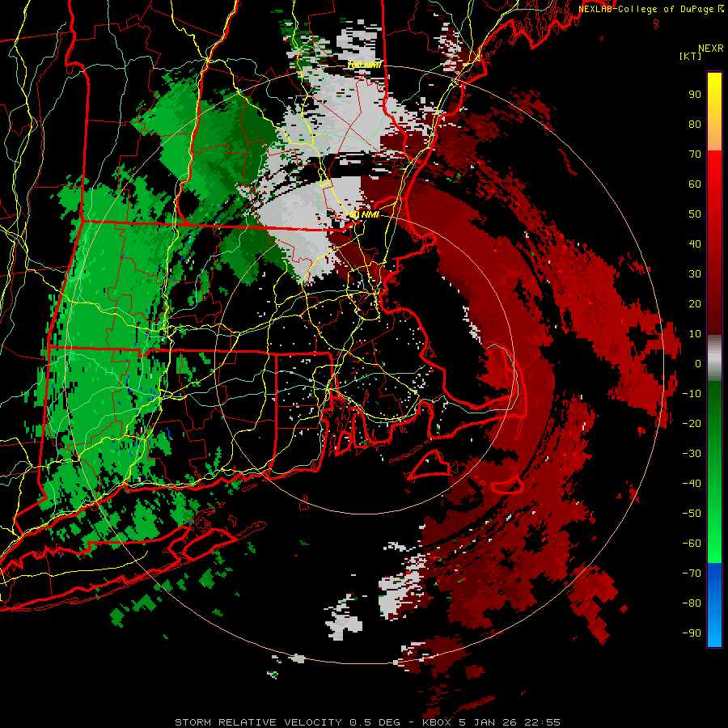Click the 50 NMI range ring label
The image size is (728, 728).
(x=365, y=215)
